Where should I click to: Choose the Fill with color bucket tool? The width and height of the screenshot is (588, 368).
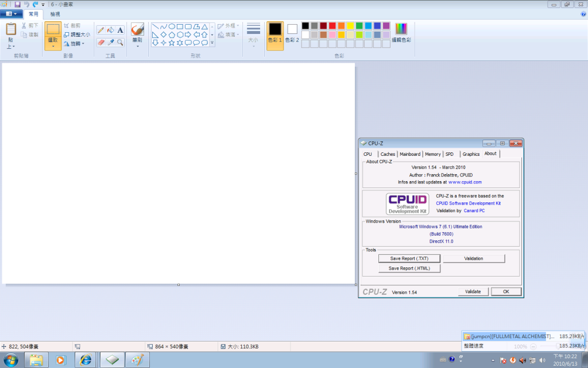110,30
